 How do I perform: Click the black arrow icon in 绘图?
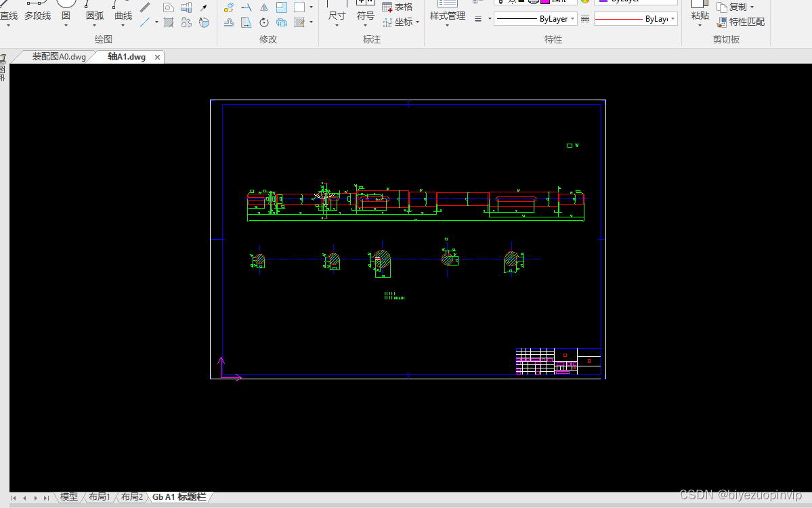coord(204,7)
